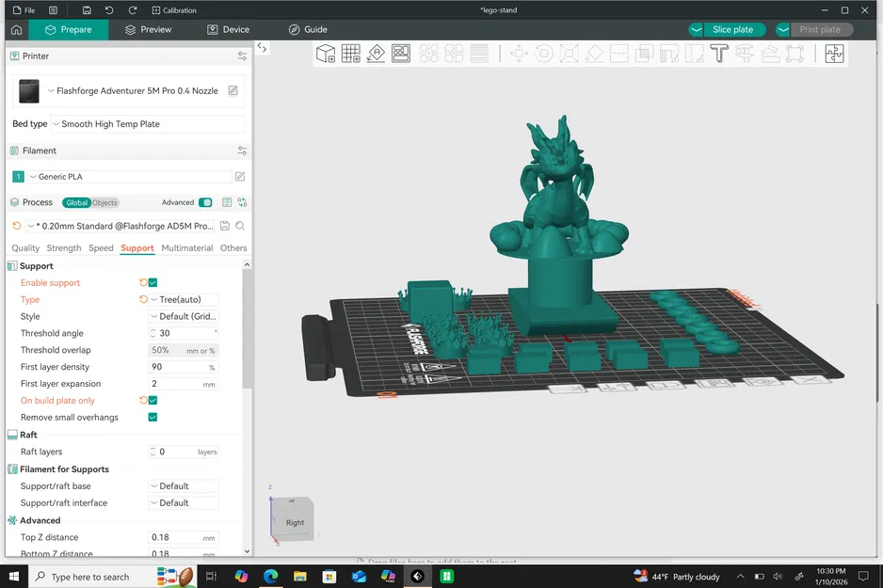Open Support/raft base filament dropdown

(184, 485)
